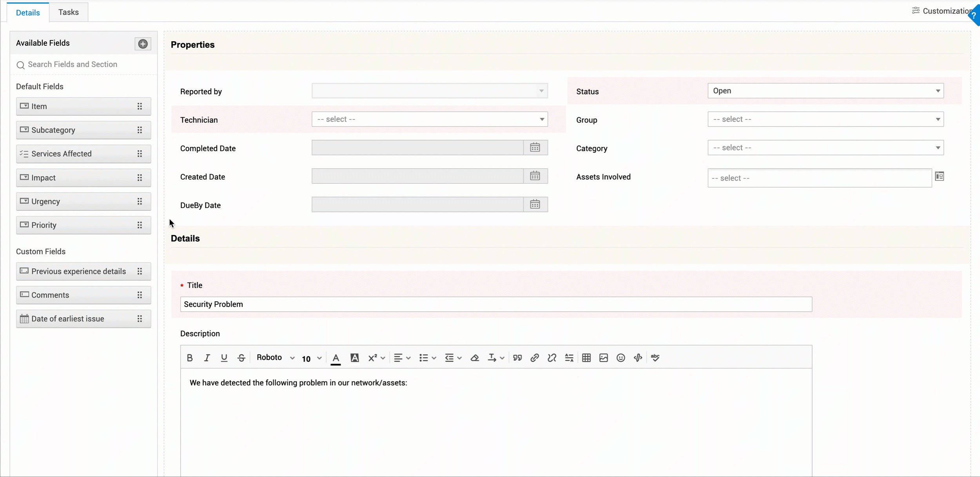Image resolution: width=980 pixels, height=477 pixels.
Task: Open the font size 10 dropdown
Action: [312, 358]
